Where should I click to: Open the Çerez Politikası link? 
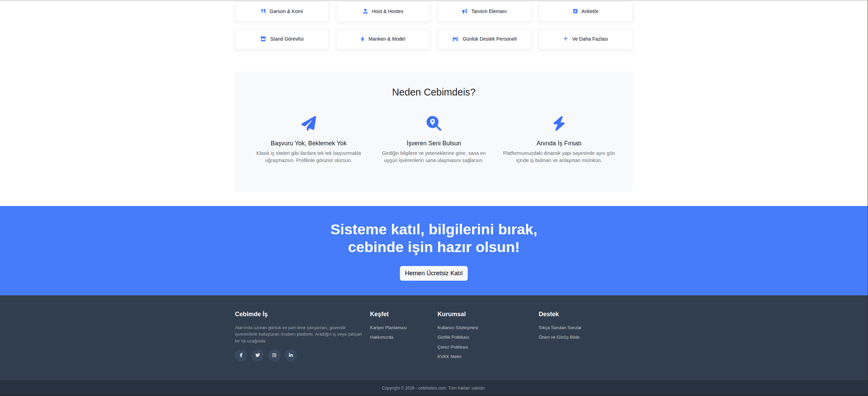(x=453, y=347)
